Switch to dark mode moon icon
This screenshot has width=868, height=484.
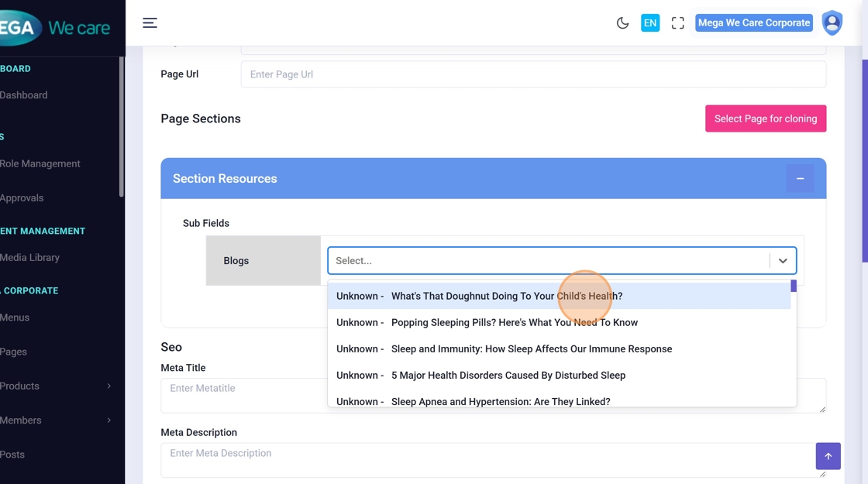tap(622, 23)
